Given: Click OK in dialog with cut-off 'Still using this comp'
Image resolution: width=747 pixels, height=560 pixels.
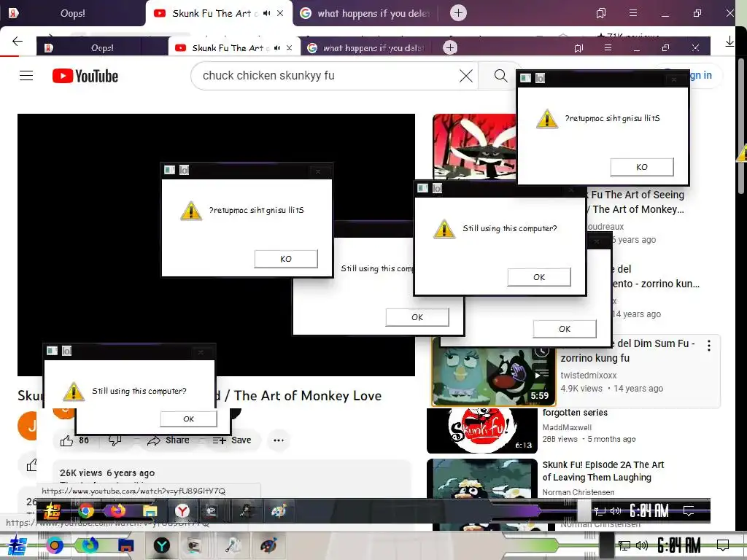Looking at the screenshot, I should tap(417, 317).
